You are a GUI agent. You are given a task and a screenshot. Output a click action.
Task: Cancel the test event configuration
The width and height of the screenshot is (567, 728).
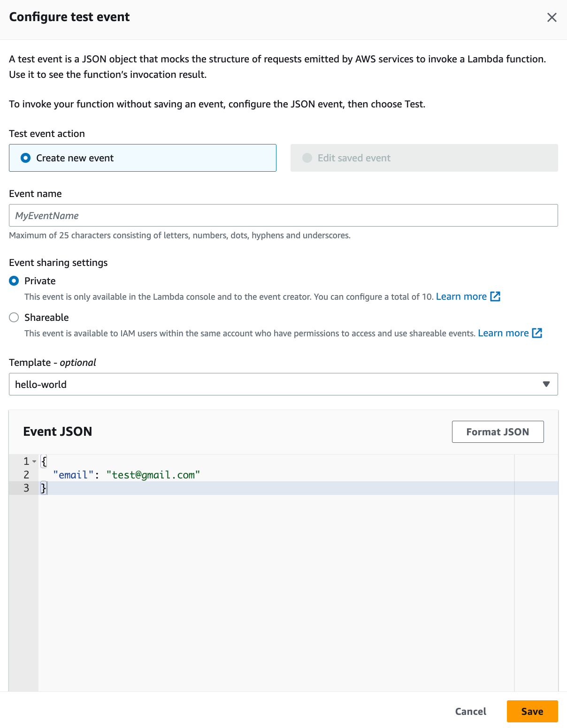[x=471, y=711]
